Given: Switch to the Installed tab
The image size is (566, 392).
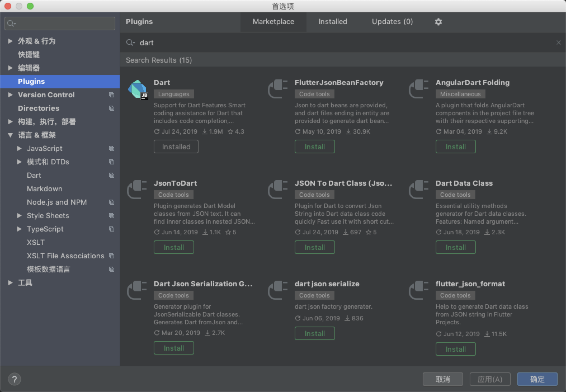Looking at the screenshot, I should 332,22.
